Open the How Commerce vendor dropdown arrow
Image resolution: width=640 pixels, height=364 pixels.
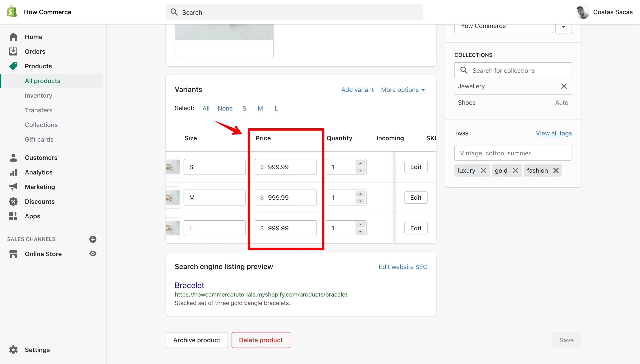pyautogui.click(x=563, y=27)
